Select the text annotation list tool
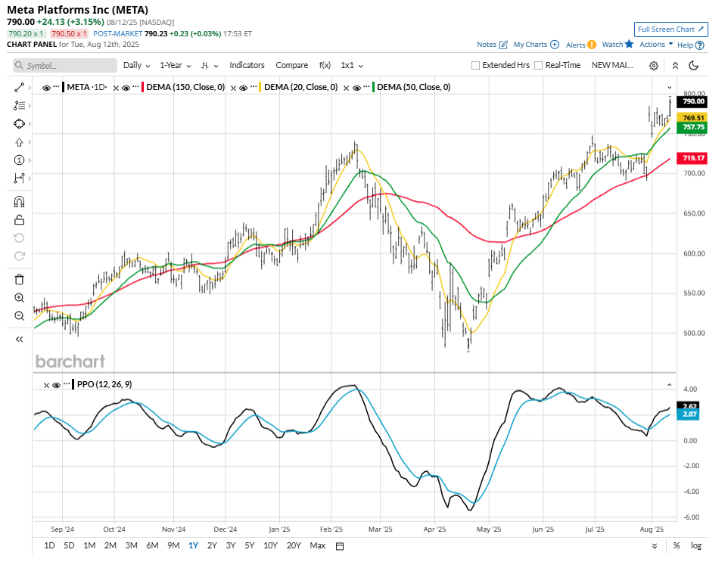This screenshot has height=565, width=728. pos(19,106)
